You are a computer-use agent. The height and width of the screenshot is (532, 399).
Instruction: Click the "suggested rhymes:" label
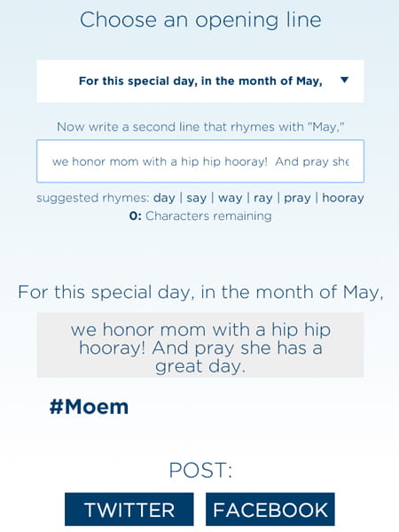click(92, 198)
